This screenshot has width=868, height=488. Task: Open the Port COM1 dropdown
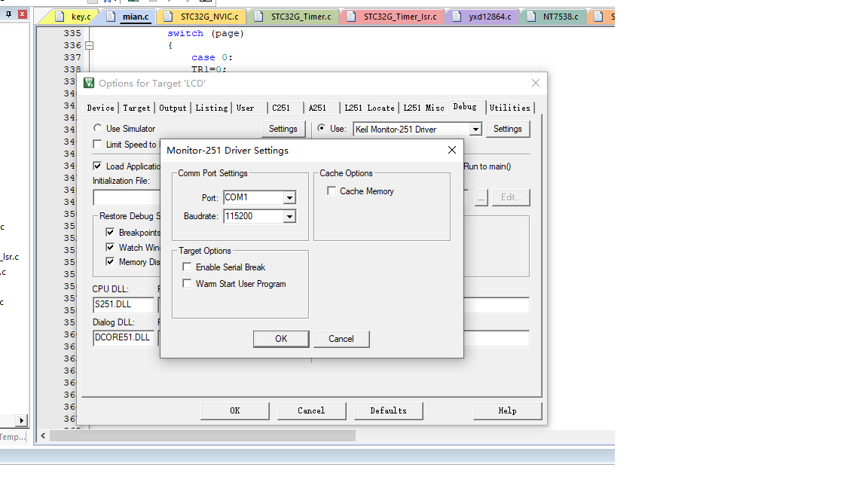[289, 197]
